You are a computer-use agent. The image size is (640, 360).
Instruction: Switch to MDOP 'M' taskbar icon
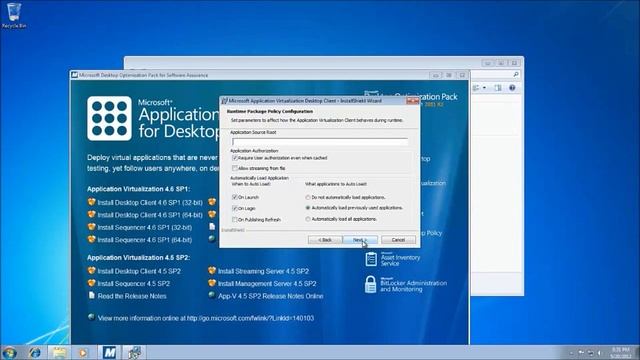[x=109, y=353]
